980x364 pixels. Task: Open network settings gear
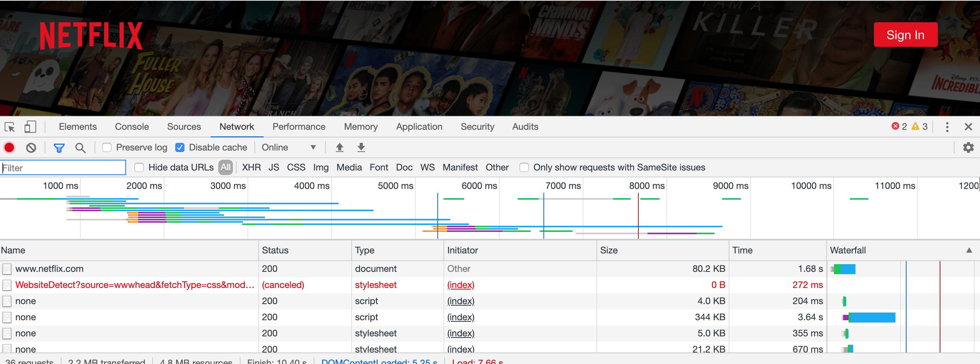(968, 147)
